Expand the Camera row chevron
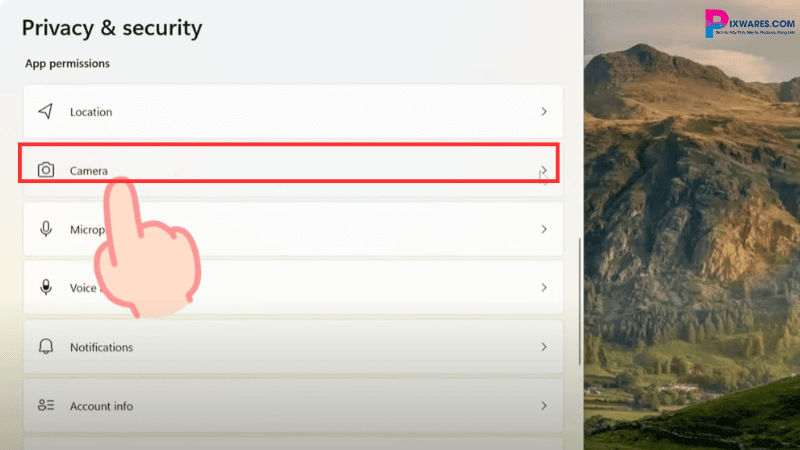 (544, 171)
